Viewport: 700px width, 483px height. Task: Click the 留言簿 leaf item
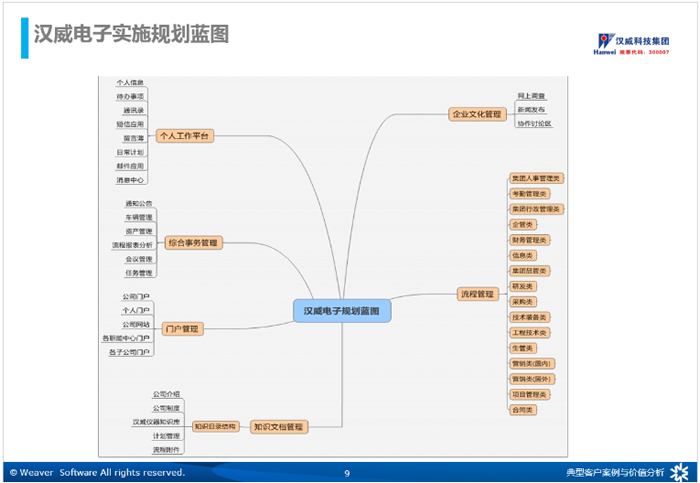[x=134, y=138]
